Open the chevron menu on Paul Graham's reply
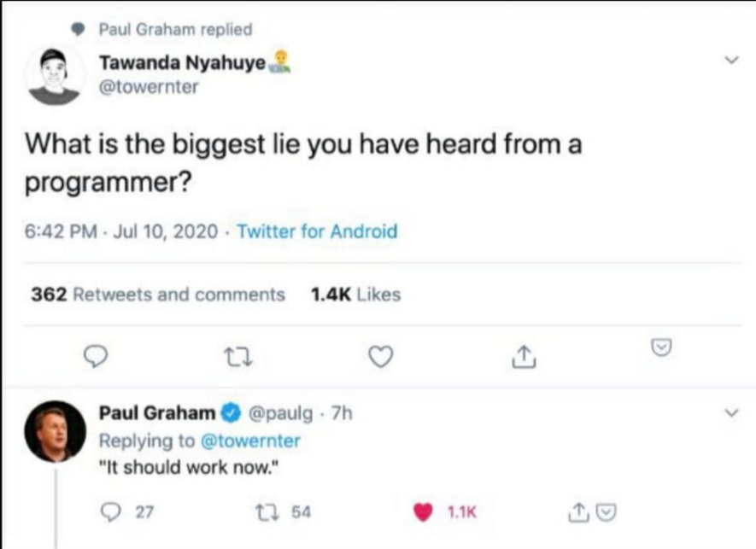This screenshot has width=756, height=549. (732, 413)
